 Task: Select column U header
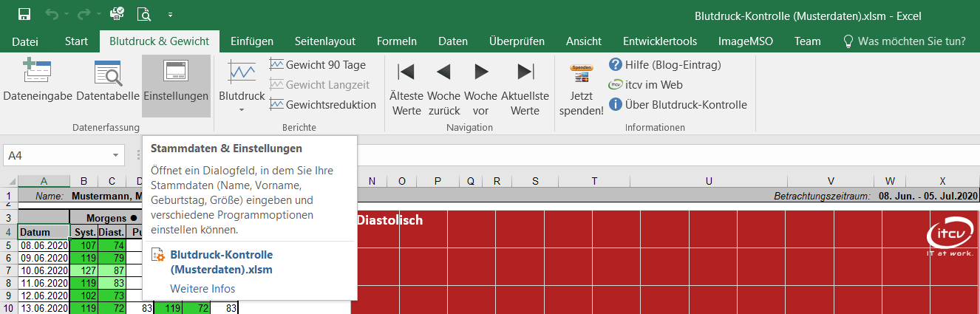pyautogui.click(x=709, y=181)
